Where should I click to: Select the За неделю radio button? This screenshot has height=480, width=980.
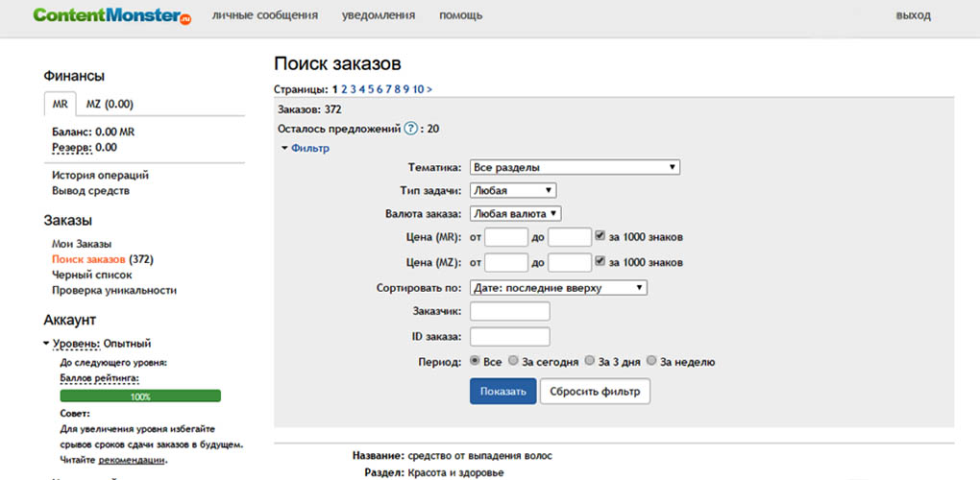click(651, 361)
